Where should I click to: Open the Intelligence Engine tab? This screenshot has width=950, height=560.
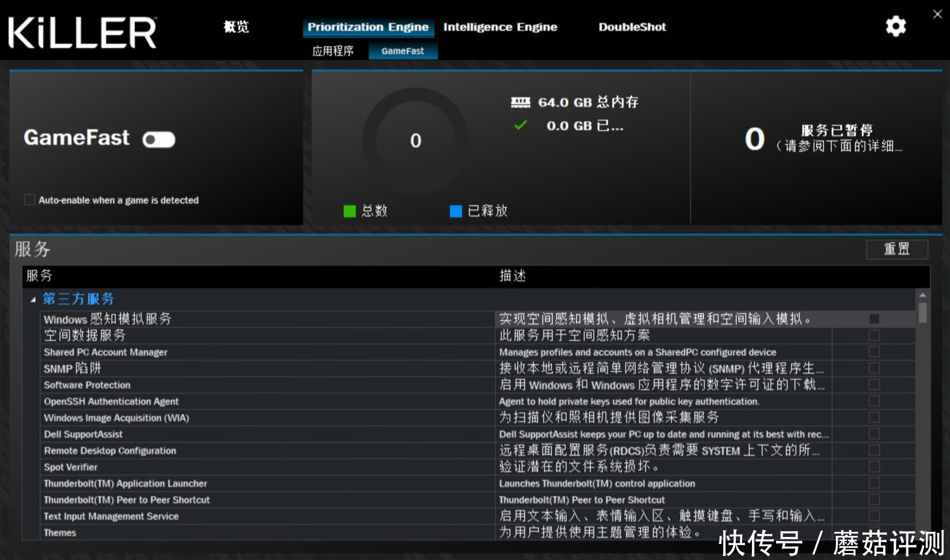(500, 27)
